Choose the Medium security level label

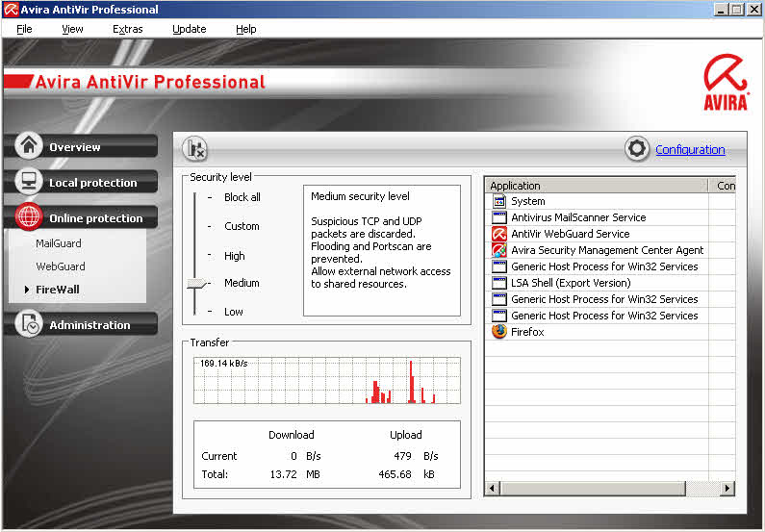(x=242, y=283)
